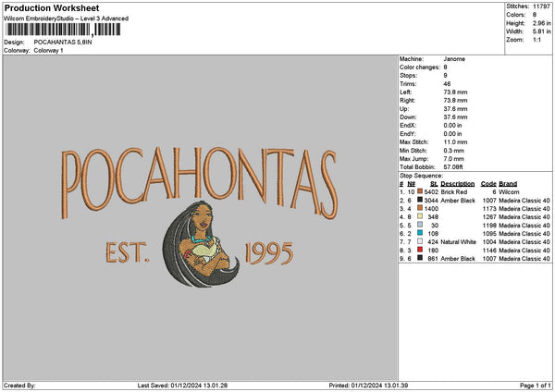Click 'Last Saved: 01/12/2024 13.01.28' footer
The width and height of the screenshot is (555, 392).
(x=182, y=386)
